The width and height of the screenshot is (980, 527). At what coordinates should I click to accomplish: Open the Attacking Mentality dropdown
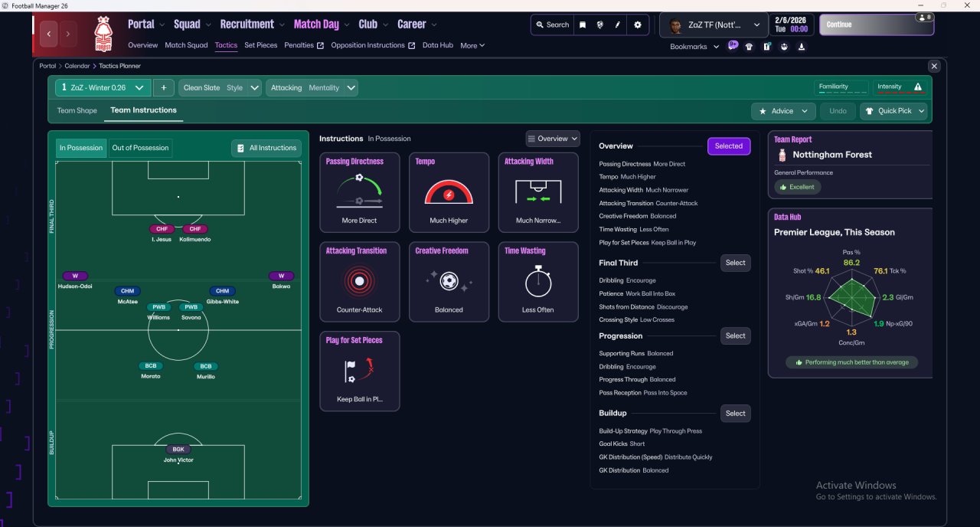pos(312,87)
